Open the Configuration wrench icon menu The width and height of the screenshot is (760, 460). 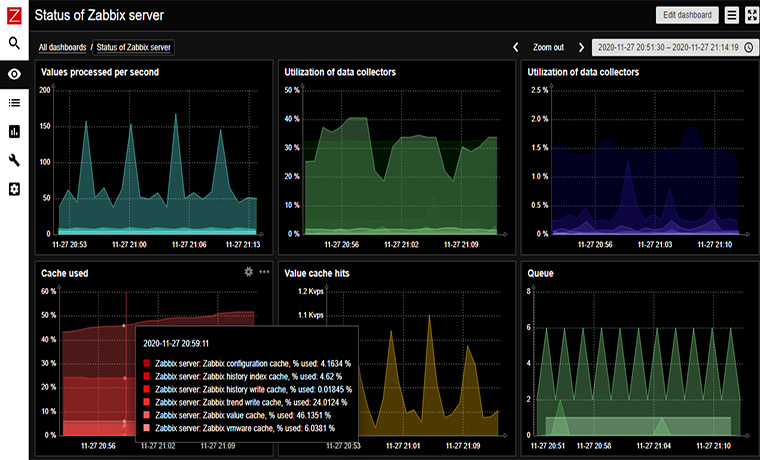[x=14, y=160]
